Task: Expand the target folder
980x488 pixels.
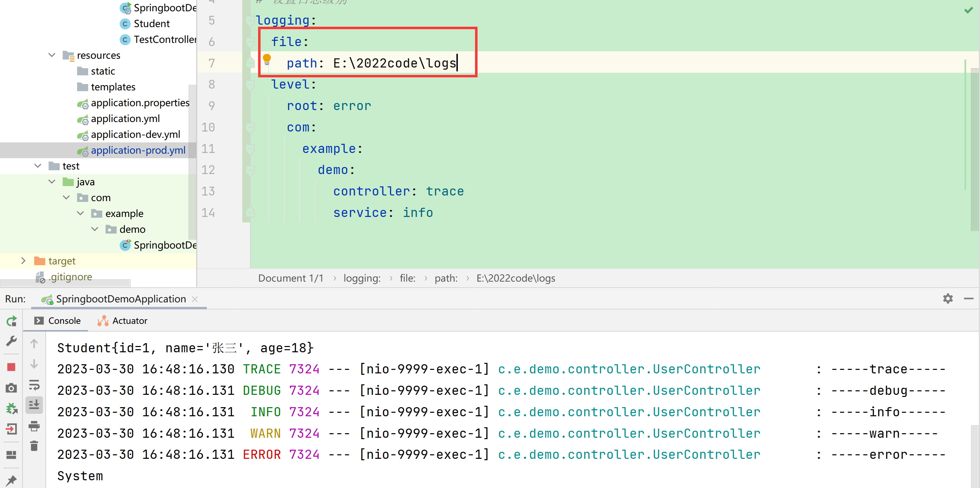Action: [23, 261]
